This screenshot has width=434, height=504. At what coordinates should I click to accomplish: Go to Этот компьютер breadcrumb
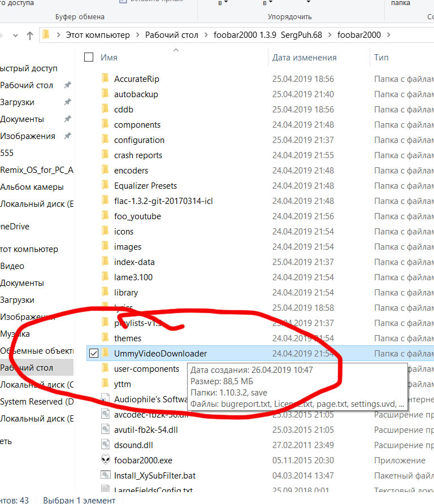(98, 34)
